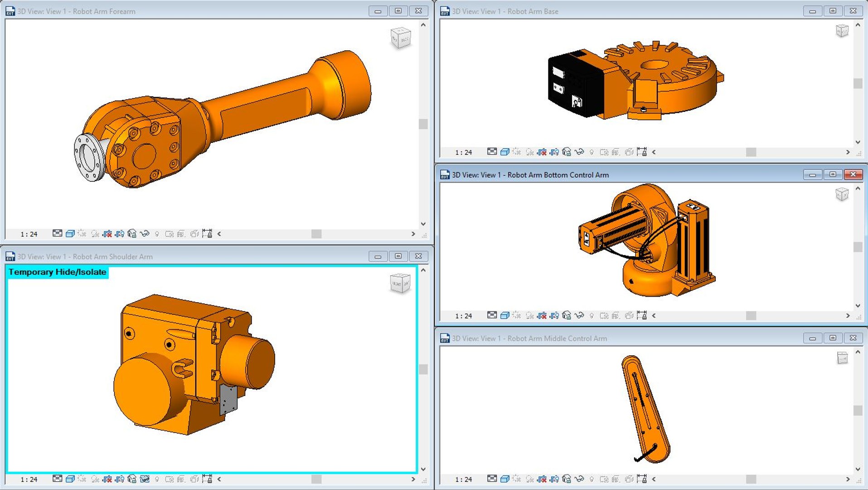Open Visual Style menu in Bottom Control Arm view
This screenshot has height=490, width=868.
point(505,315)
